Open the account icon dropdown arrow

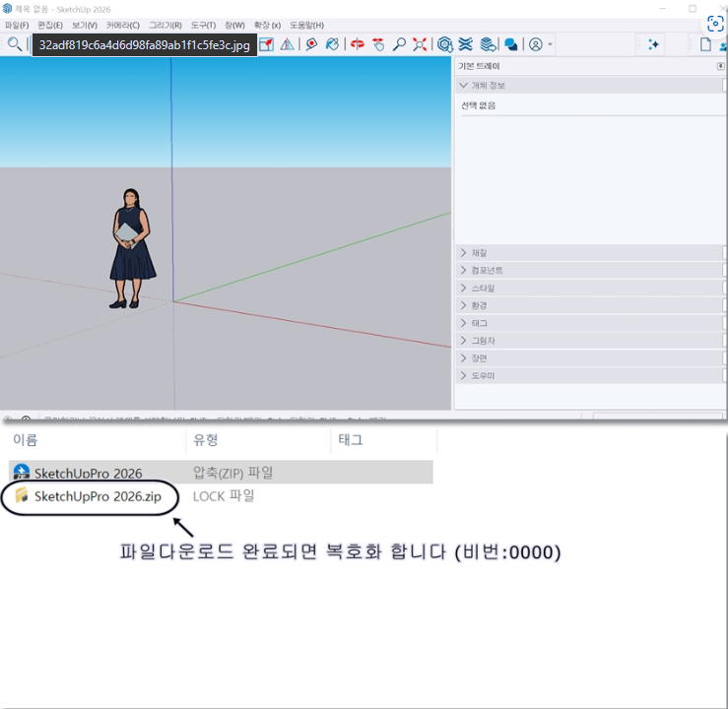pos(550,44)
